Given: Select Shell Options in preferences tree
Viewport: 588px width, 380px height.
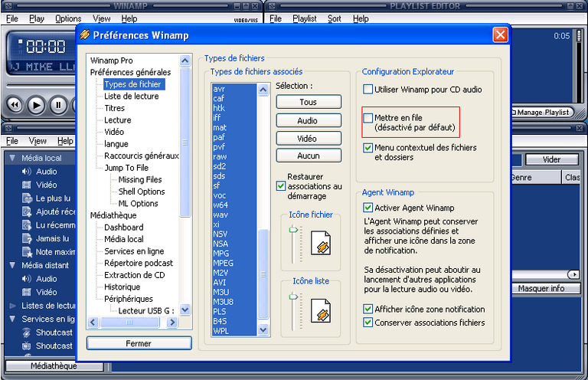Looking at the screenshot, I should (142, 192).
